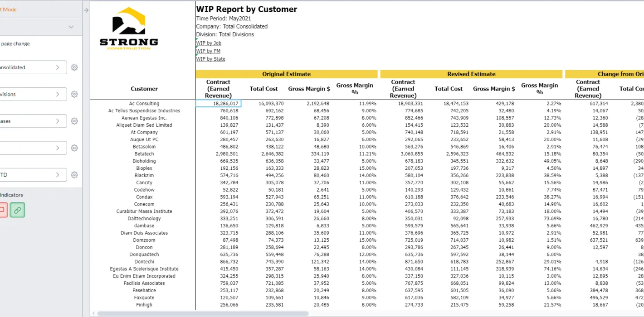
Task: Click the horizontal scrollbar thumb
Action: point(203,313)
